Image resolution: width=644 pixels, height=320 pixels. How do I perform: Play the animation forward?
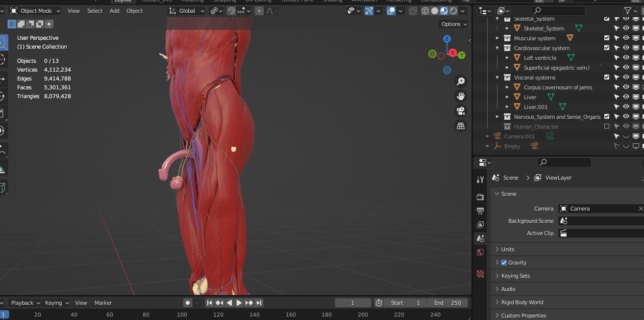tap(239, 303)
